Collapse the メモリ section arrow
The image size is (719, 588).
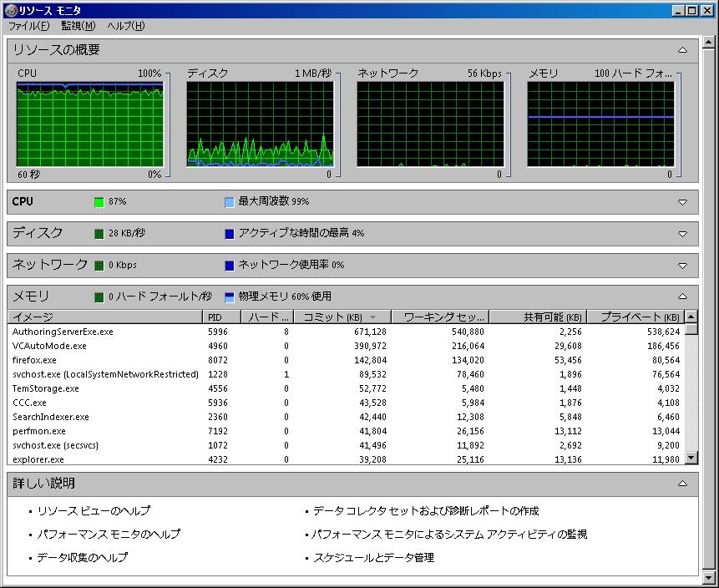click(x=682, y=297)
